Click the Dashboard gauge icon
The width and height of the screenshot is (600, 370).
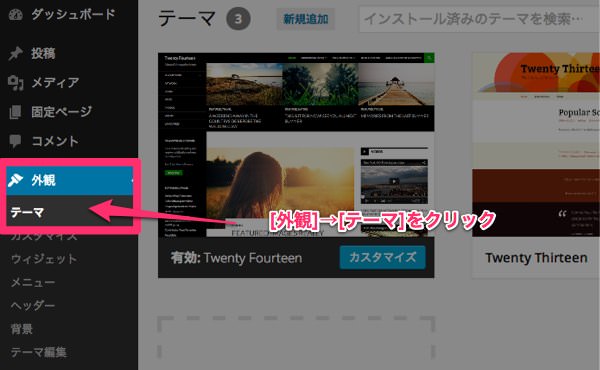(16, 14)
